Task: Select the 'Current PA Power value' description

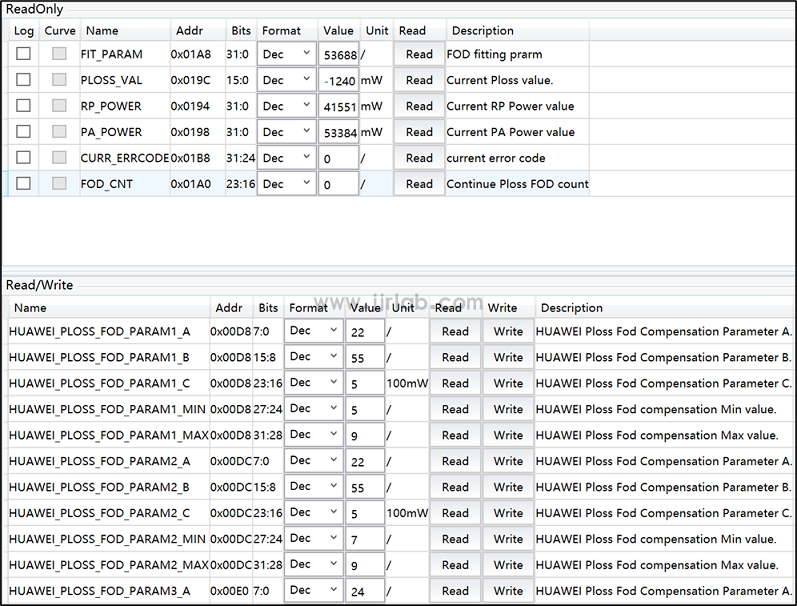Action: (x=510, y=132)
